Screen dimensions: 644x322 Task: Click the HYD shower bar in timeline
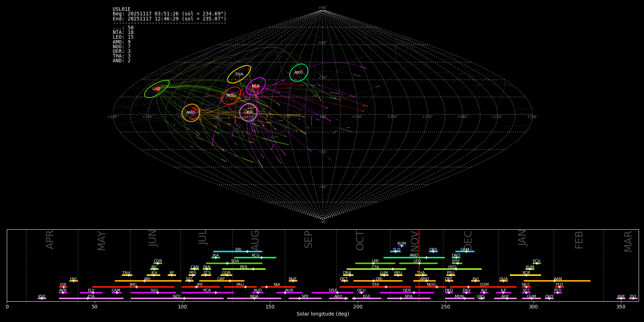(x=453, y=269)
